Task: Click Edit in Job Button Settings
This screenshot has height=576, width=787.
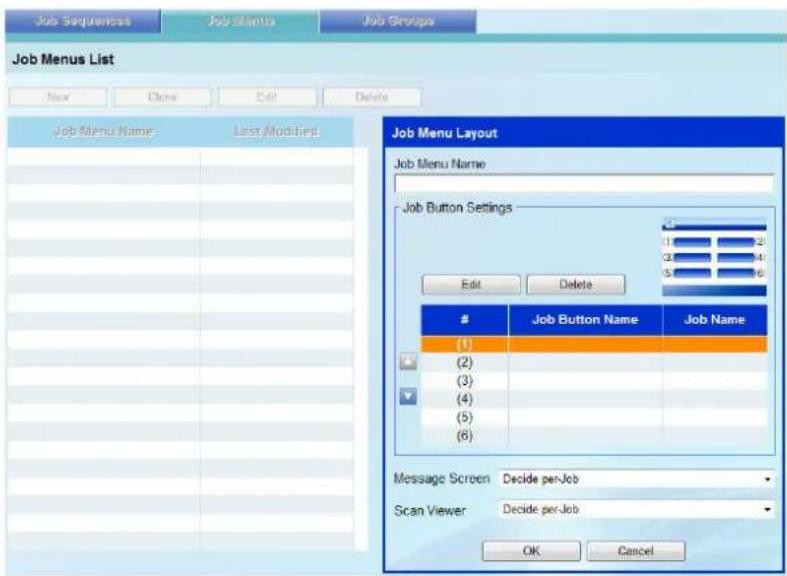Action: pyautogui.click(x=471, y=284)
